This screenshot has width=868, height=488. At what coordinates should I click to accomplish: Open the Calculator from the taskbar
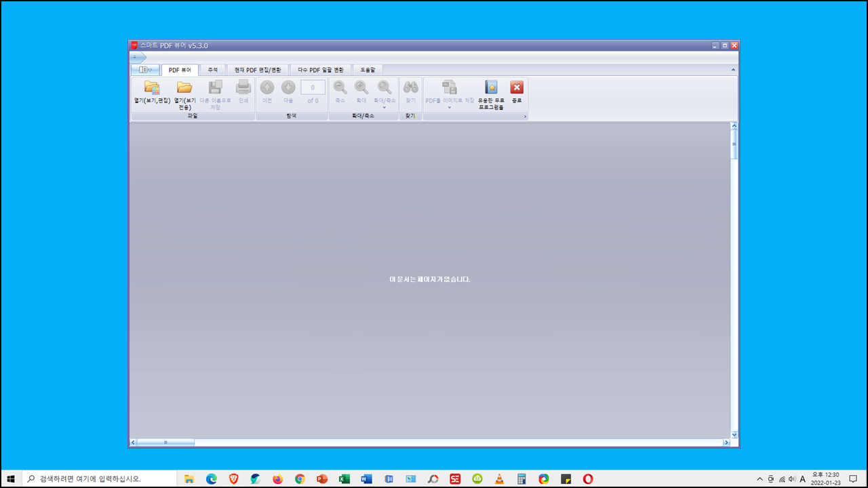[521, 479]
